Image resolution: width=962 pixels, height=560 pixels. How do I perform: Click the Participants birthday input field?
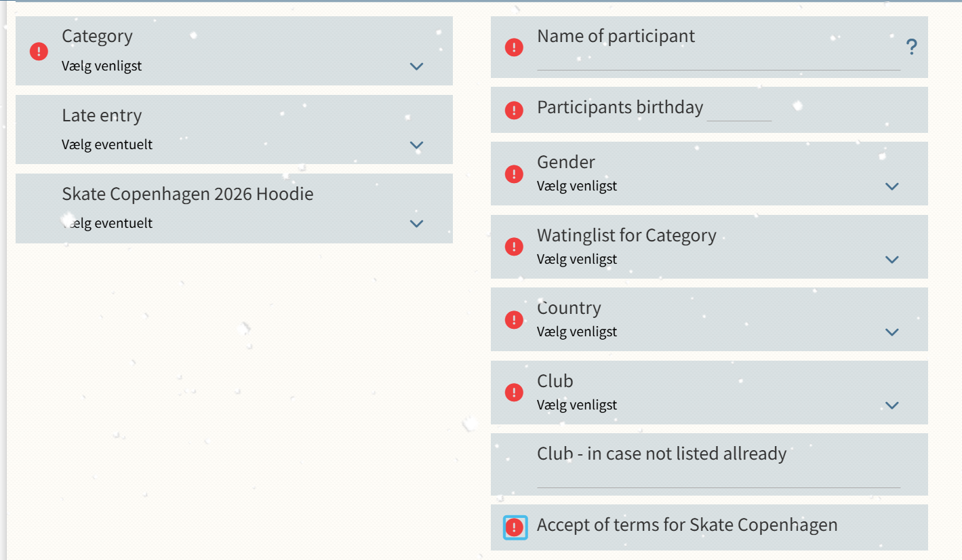[739, 111]
